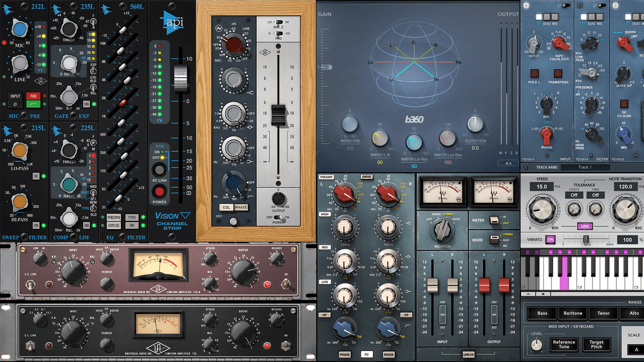Enable the PREDYN icon on the 560L EQ
The height and width of the screenshot is (362, 644).
pos(113,217)
